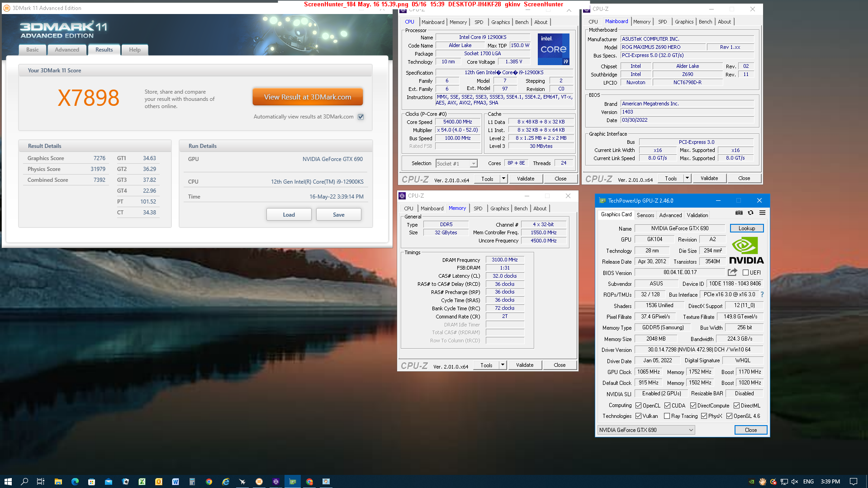
Task: Click the muted speaker volume tray icon
Action: (795, 482)
